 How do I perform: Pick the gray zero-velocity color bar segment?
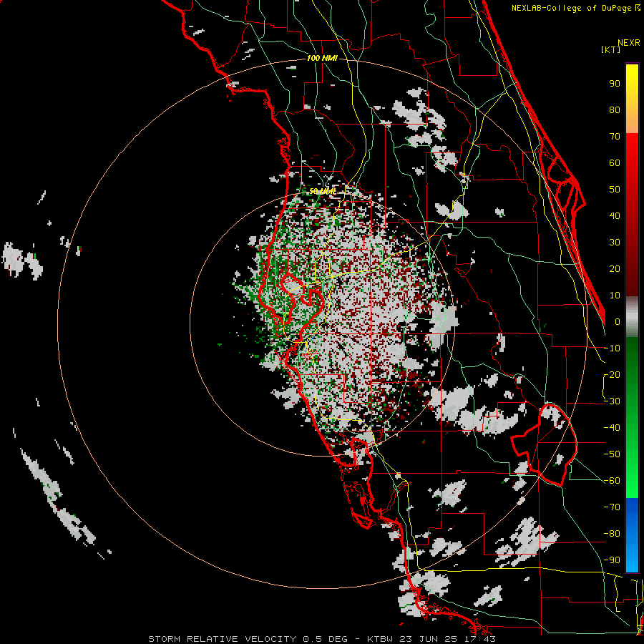632,316
